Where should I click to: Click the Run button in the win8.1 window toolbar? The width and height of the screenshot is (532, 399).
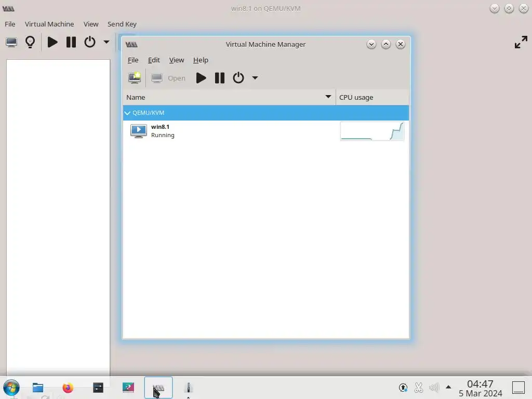(52, 43)
